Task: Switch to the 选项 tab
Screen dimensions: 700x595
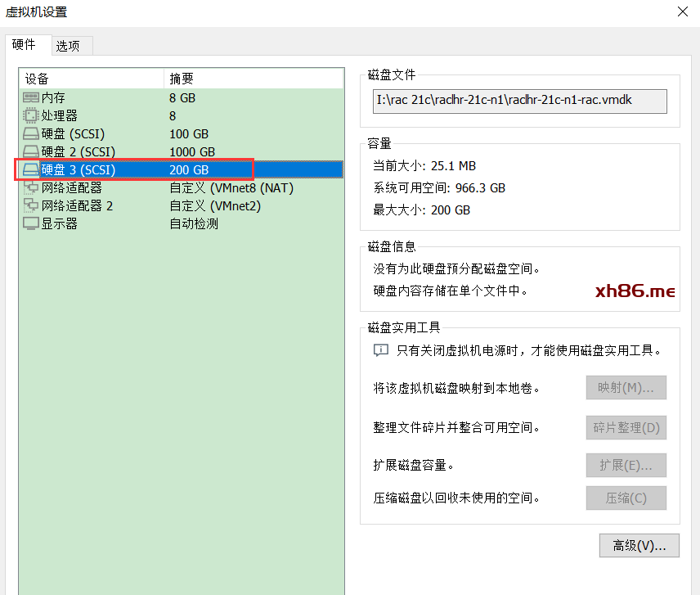Action: pyautogui.click(x=68, y=46)
